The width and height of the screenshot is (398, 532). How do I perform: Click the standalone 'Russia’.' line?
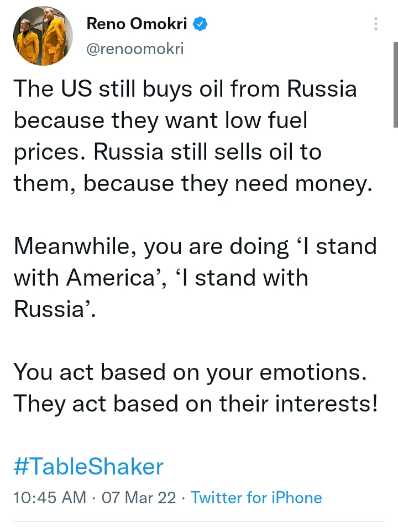point(55,309)
